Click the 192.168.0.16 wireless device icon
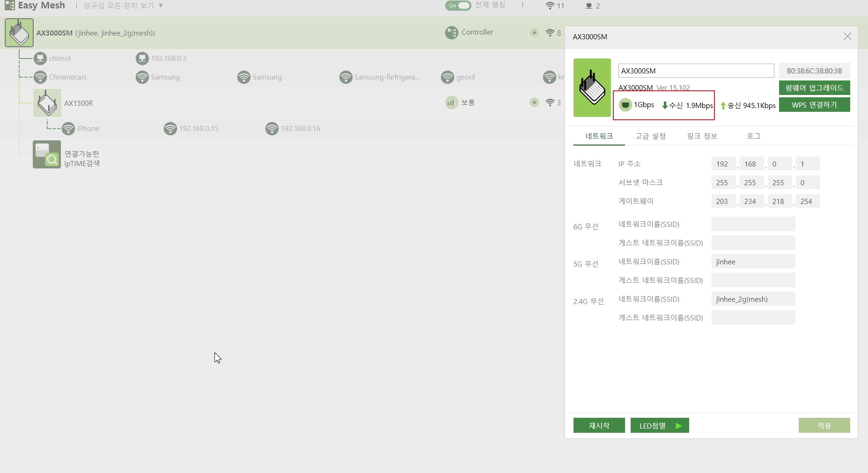This screenshot has width=868, height=473. coord(272,129)
